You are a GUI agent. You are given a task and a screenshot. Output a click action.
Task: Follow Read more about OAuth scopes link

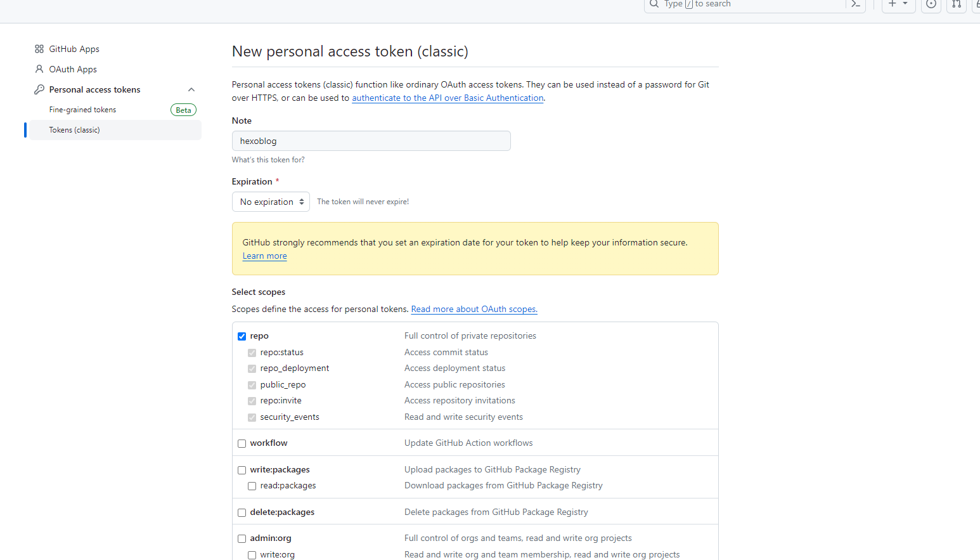tap(474, 309)
